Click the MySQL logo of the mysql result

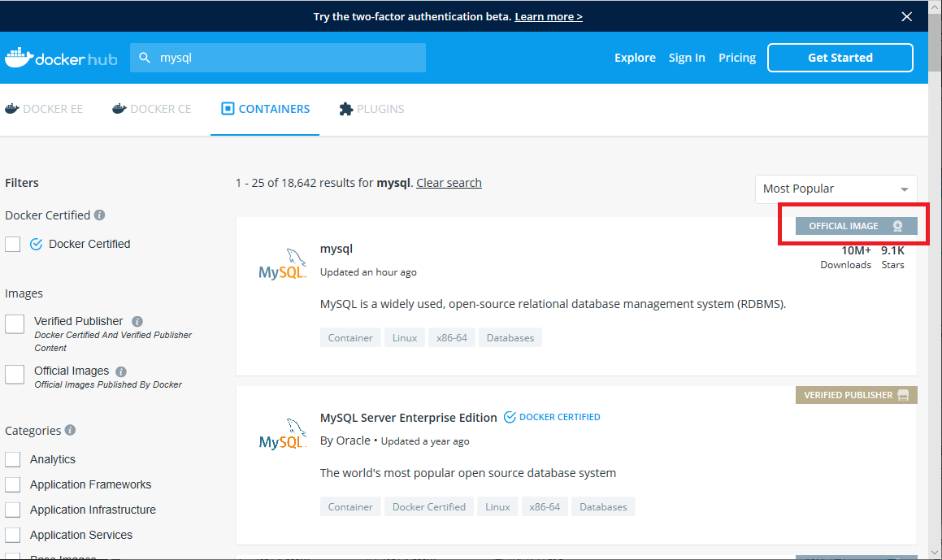tap(282, 264)
